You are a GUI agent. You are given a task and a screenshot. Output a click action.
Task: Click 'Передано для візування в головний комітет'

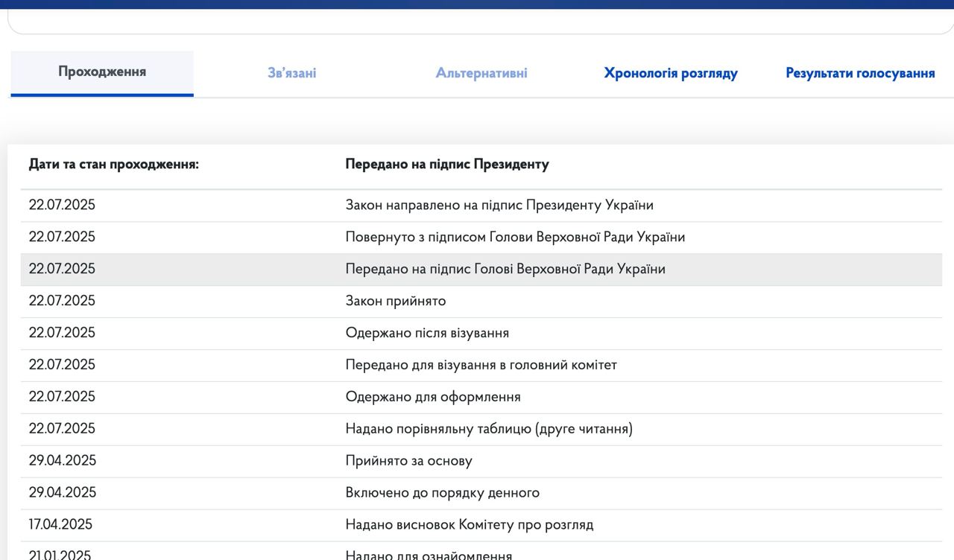481,365
